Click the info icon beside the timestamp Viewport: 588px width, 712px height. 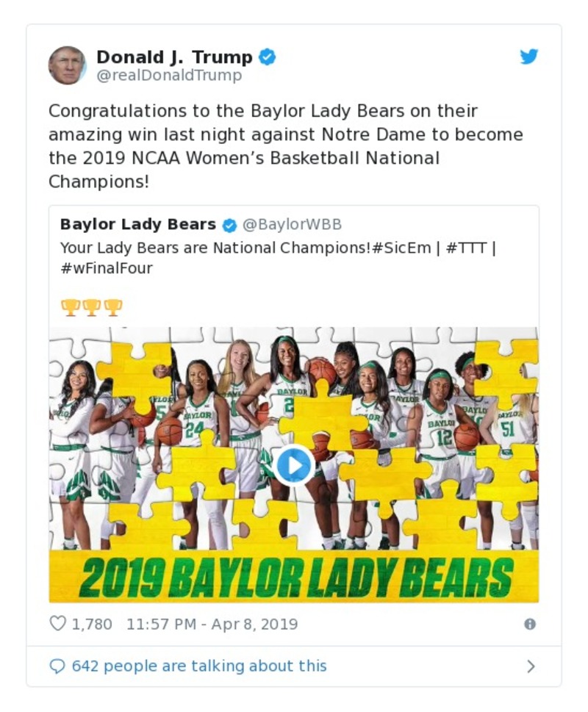529,625
